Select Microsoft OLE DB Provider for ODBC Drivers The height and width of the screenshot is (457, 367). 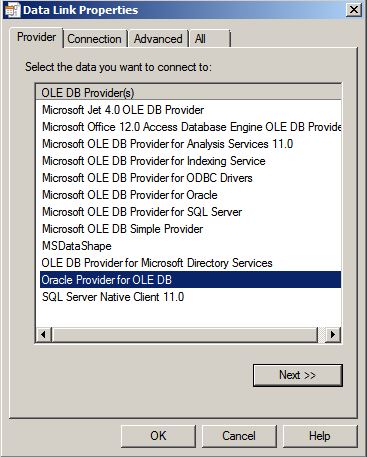(190, 178)
